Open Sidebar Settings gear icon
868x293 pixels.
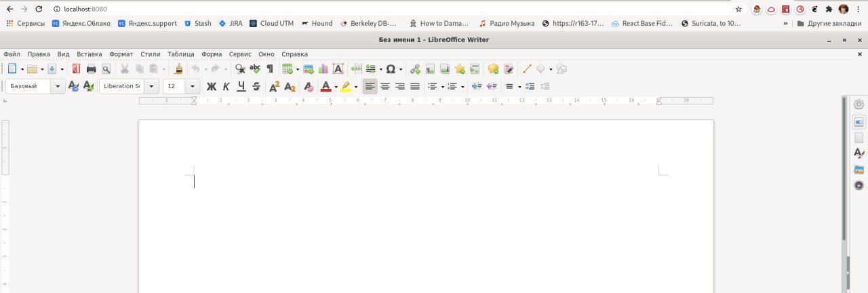tap(859, 104)
